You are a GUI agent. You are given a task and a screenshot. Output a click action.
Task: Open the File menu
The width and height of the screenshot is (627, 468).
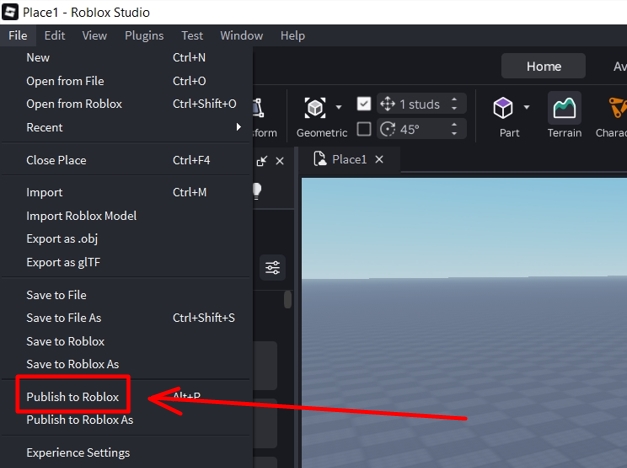18,36
